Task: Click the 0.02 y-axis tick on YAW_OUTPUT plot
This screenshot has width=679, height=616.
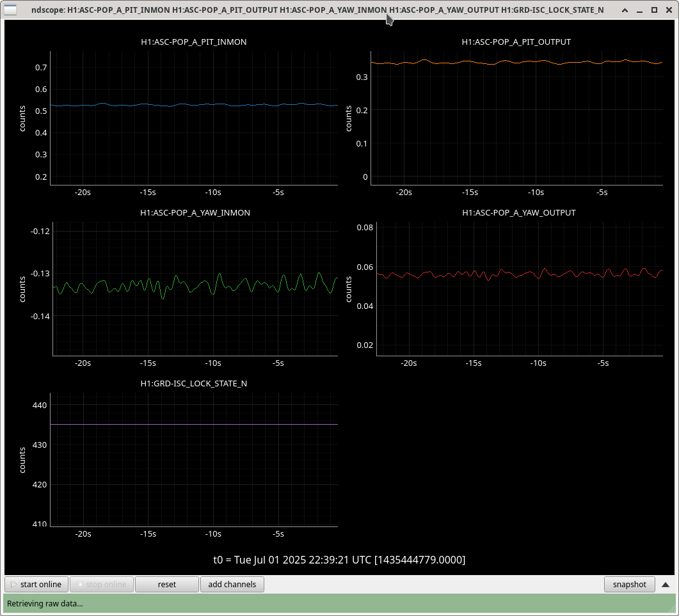Action: [x=365, y=345]
